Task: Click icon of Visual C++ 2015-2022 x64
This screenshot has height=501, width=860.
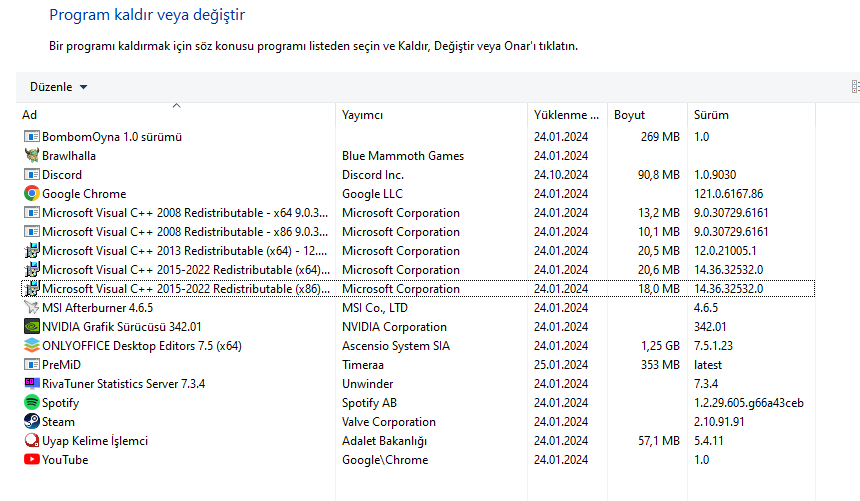Action: coord(32,270)
